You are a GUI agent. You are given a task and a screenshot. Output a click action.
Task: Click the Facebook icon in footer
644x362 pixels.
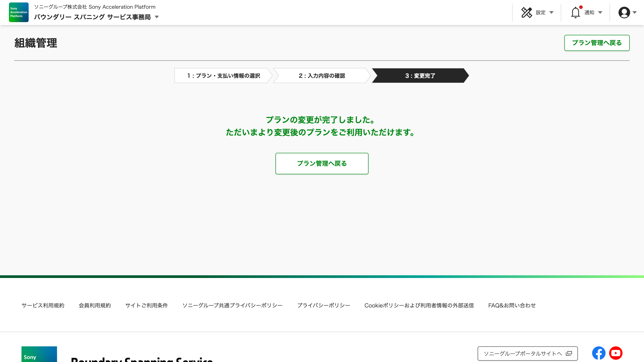click(599, 353)
